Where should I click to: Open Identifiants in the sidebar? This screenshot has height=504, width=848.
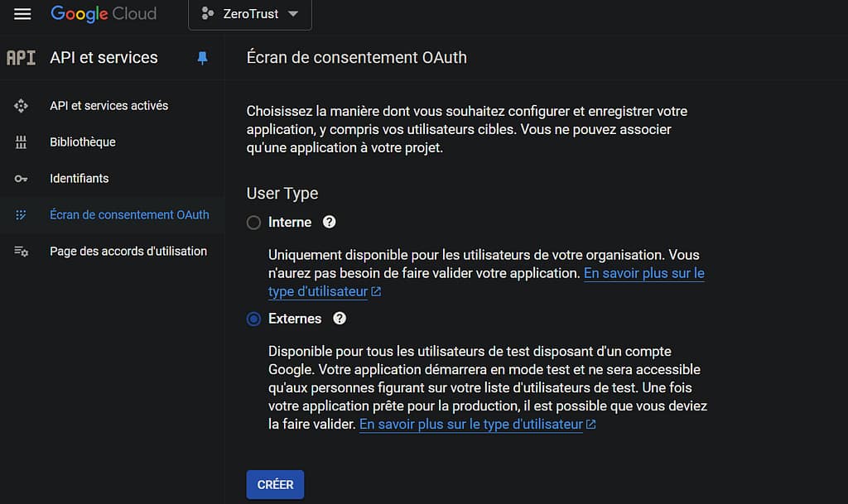[79, 179]
